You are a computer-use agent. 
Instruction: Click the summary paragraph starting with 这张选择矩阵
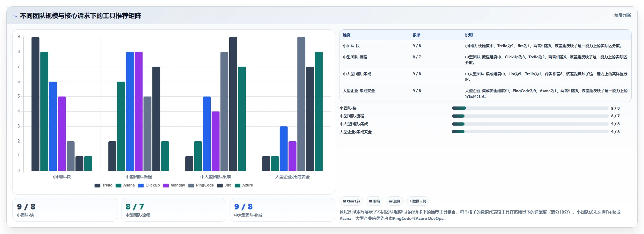(480, 215)
